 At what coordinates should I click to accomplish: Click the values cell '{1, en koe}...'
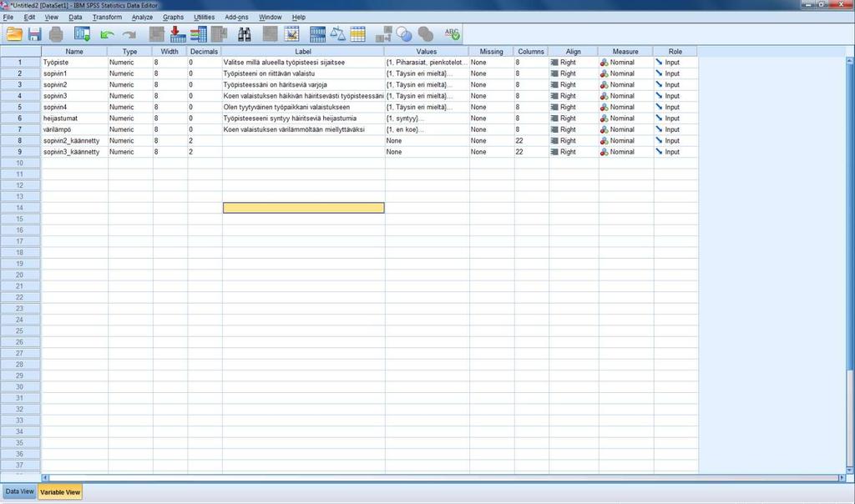(x=427, y=129)
